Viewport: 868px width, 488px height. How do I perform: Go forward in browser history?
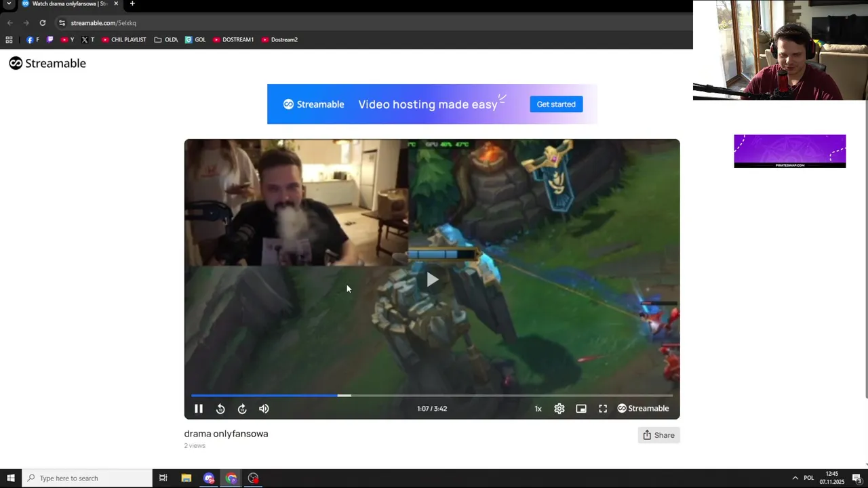point(26,23)
